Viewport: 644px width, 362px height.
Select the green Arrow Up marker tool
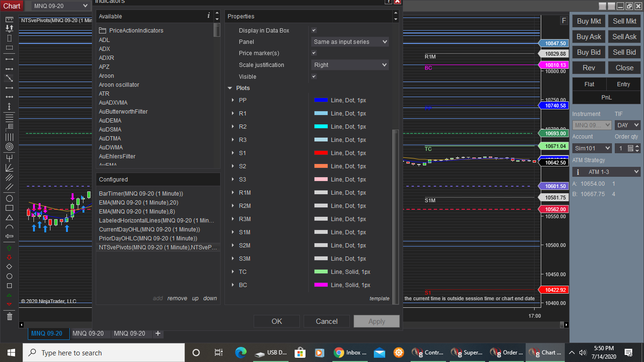(9, 247)
